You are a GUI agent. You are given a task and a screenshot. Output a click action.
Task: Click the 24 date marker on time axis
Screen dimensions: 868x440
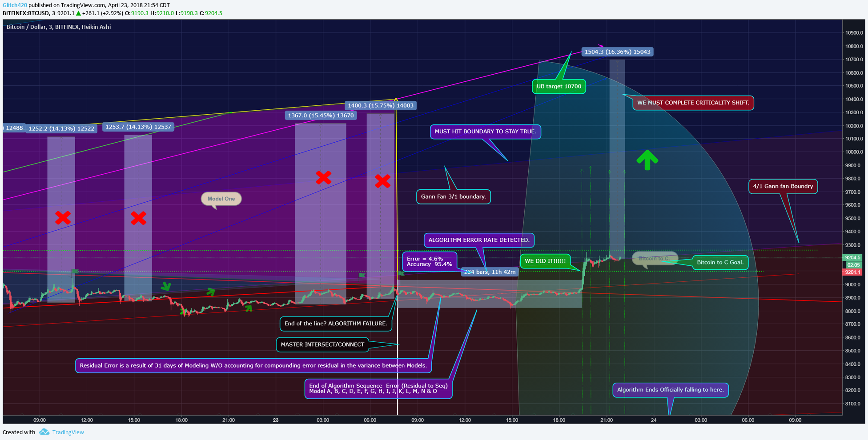653,420
